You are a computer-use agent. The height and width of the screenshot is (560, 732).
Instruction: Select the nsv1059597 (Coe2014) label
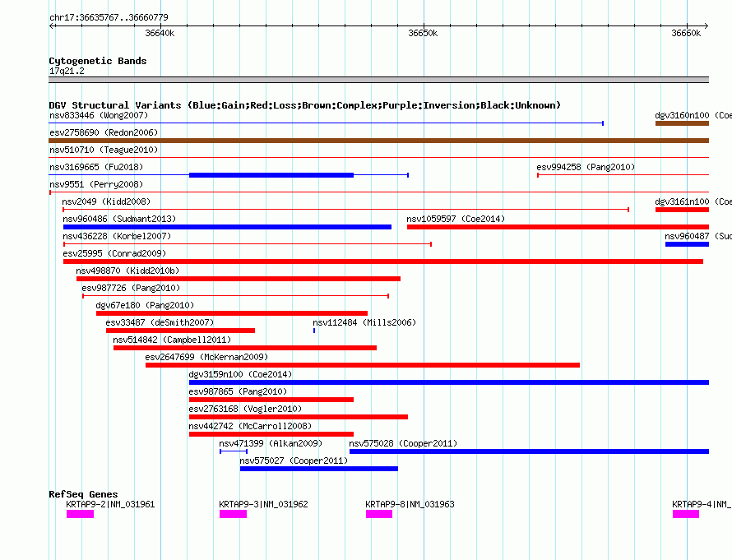pos(456,219)
